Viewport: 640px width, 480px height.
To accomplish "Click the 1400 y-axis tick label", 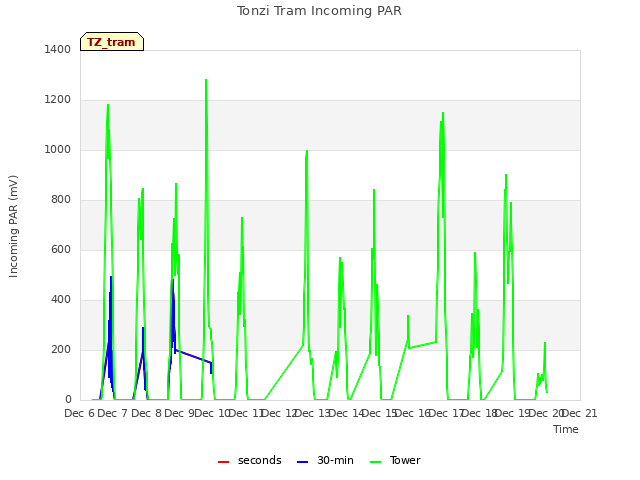I will (58, 50).
